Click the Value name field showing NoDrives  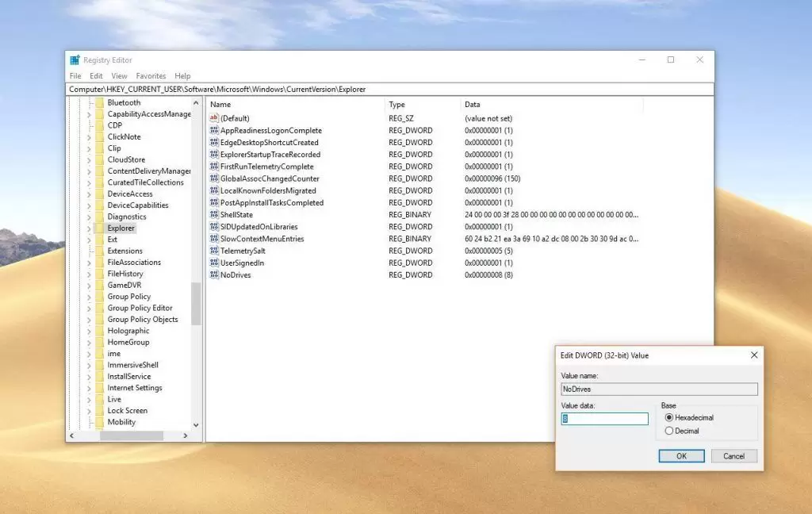(659, 389)
